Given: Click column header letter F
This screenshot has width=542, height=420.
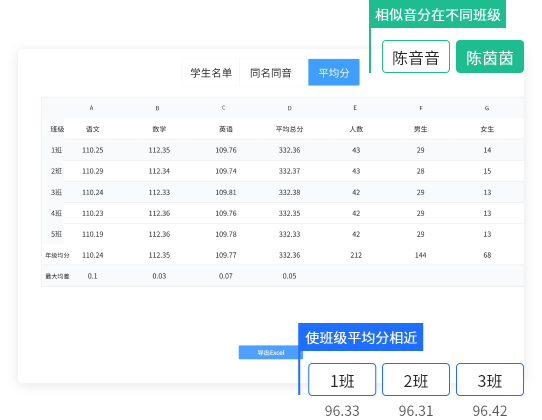Looking at the screenshot, I should (x=421, y=108).
